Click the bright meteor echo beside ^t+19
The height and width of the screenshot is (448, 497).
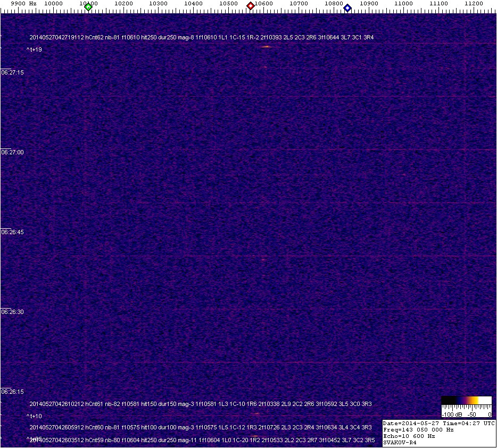266,47
